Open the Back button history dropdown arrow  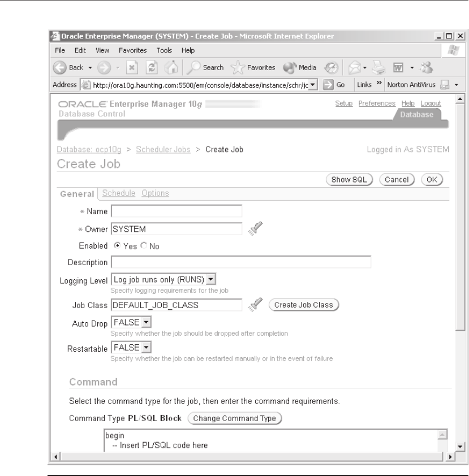tap(90, 68)
